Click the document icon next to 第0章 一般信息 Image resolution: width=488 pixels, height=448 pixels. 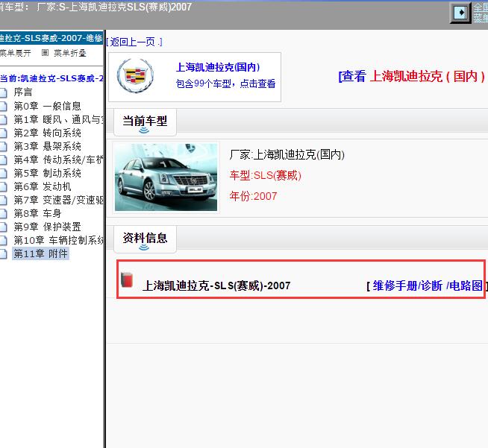pyautogui.click(x=4, y=106)
